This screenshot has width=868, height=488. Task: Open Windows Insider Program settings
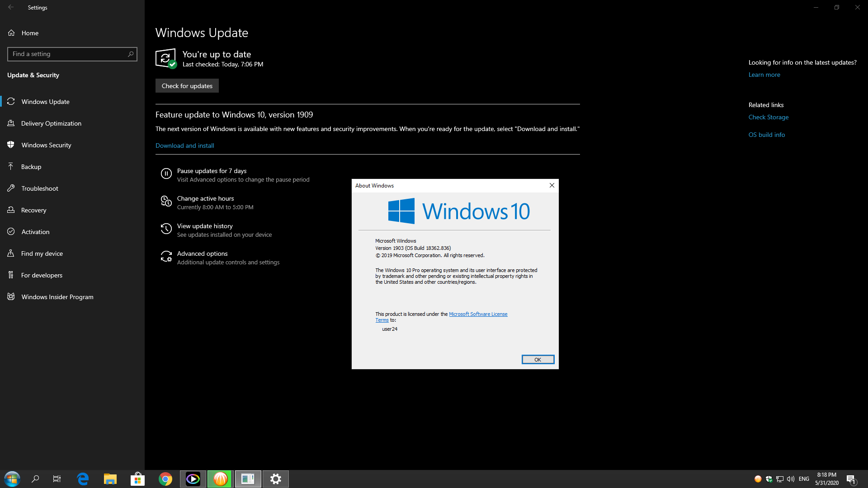click(x=72, y=297)
